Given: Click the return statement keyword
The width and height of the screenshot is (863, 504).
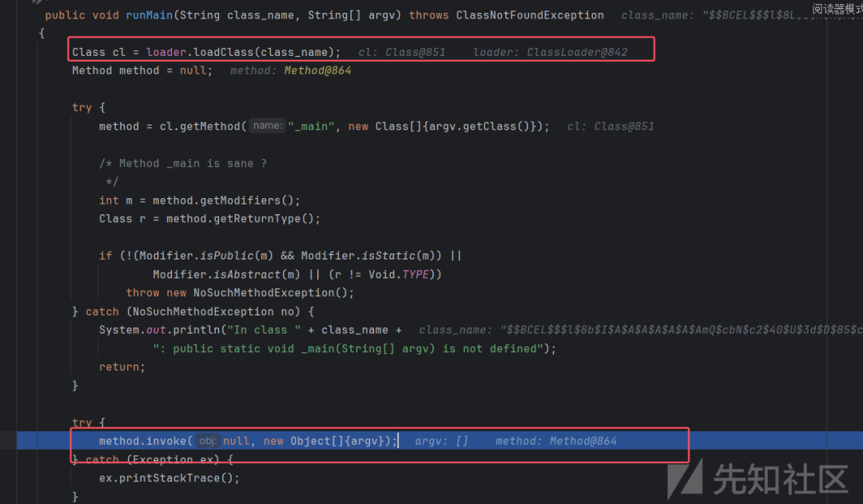Looking at the screenshot, I should [120, 367].
